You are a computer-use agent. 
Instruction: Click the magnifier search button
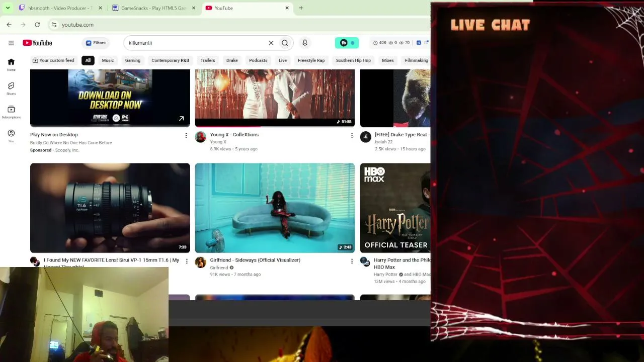pyautogui.click(x=285, y=43)
